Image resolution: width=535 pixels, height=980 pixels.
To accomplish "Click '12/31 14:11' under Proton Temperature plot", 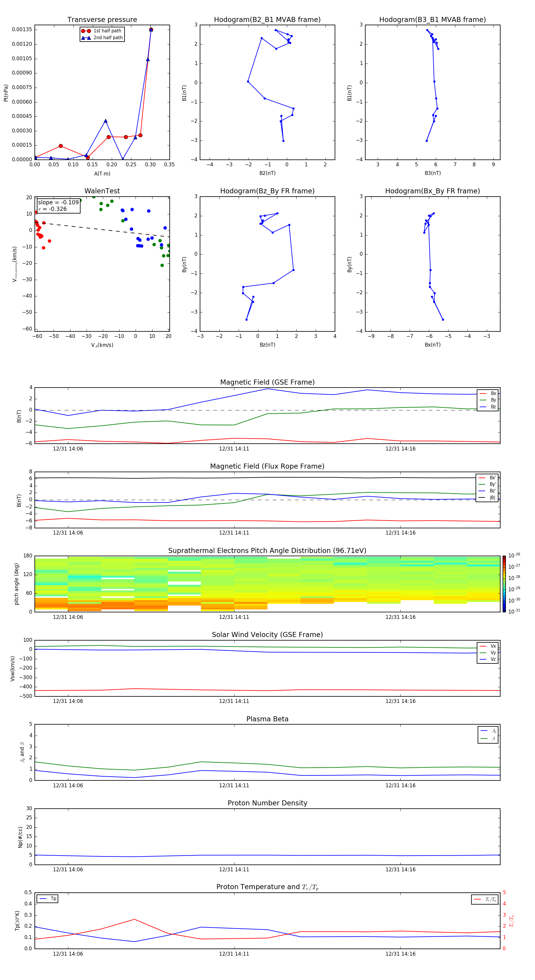I will pos(234,954).
